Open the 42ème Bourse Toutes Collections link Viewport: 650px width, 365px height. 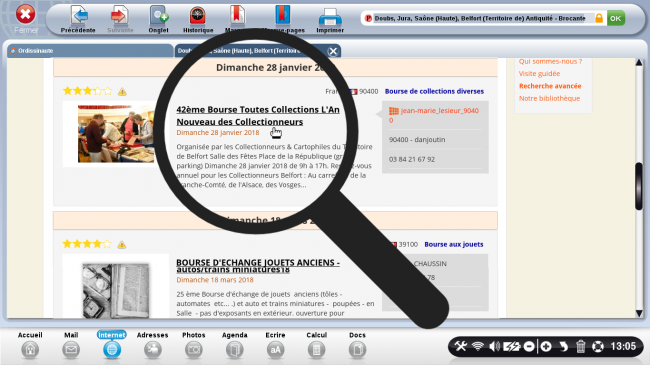(x=258, y=116)
